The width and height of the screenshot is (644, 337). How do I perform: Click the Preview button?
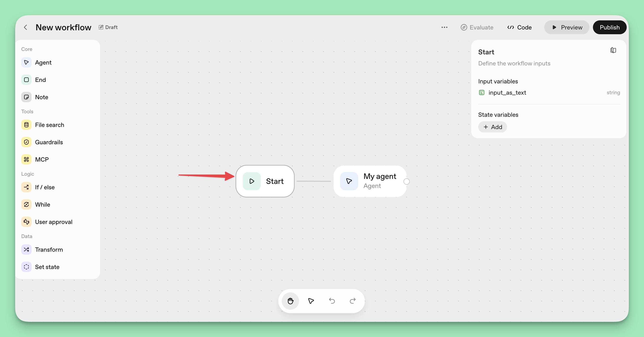tap(567, 27)
